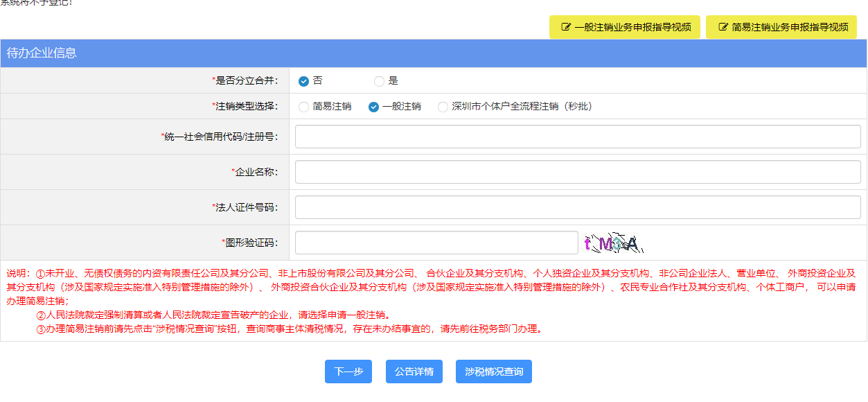
Task: Click into the 企业名称 text box
Action: coord(577,172)
